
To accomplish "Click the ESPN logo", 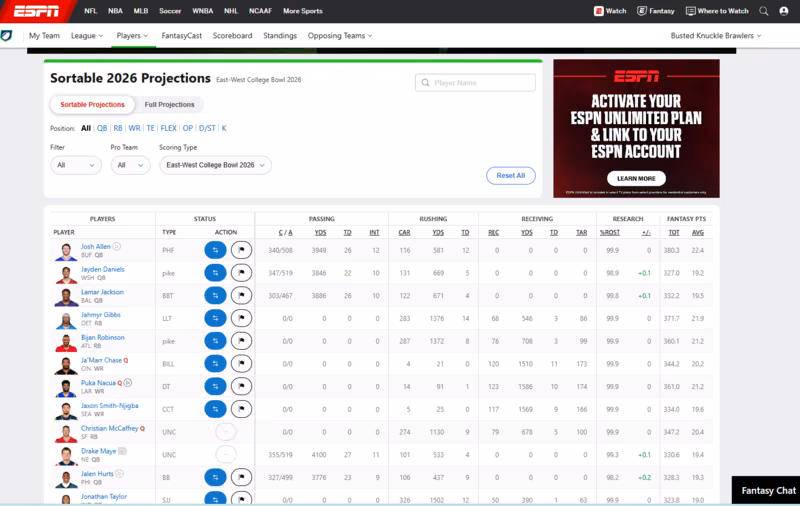I will tap(36, 11).
